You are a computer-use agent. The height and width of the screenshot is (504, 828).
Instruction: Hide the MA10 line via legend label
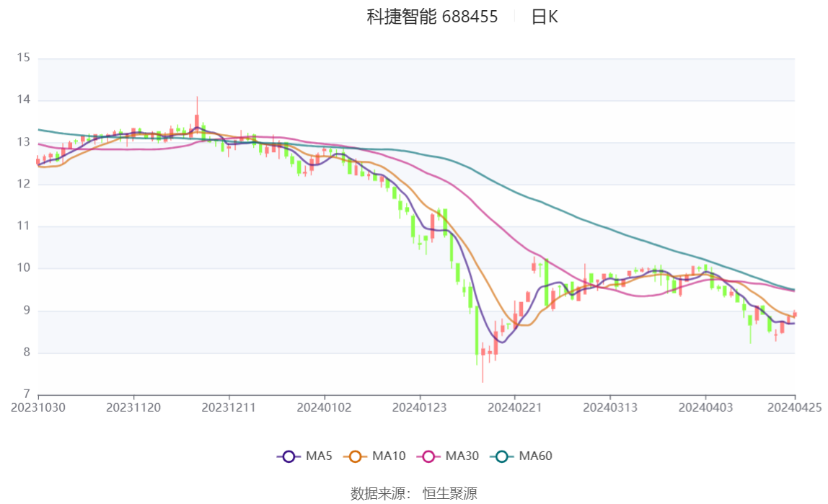pos(389,456)
